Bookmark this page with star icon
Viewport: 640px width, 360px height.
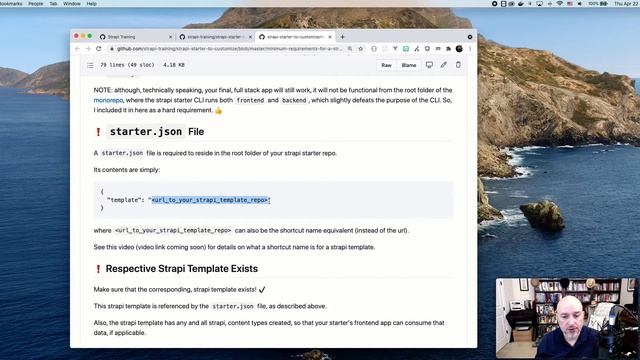point(360,49)
